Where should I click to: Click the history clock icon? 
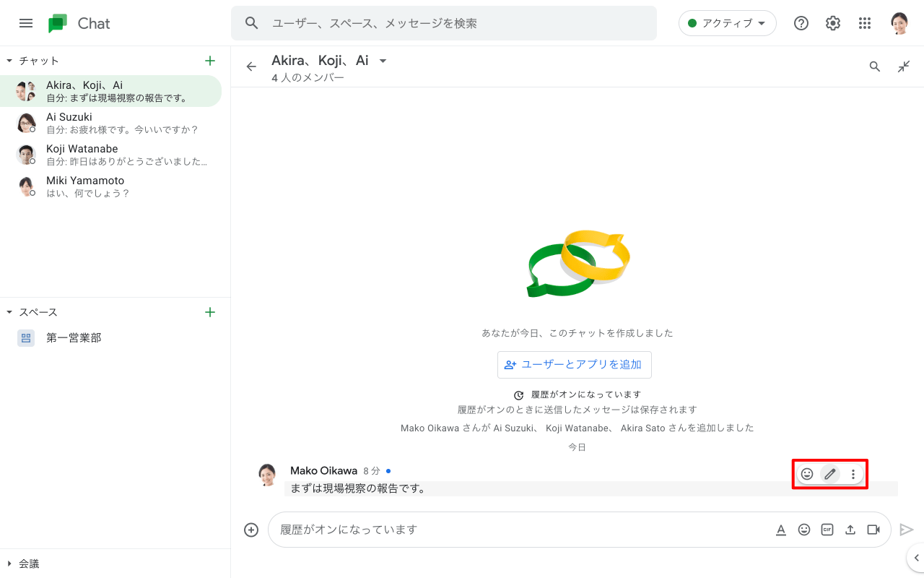[x=518, y=395]
